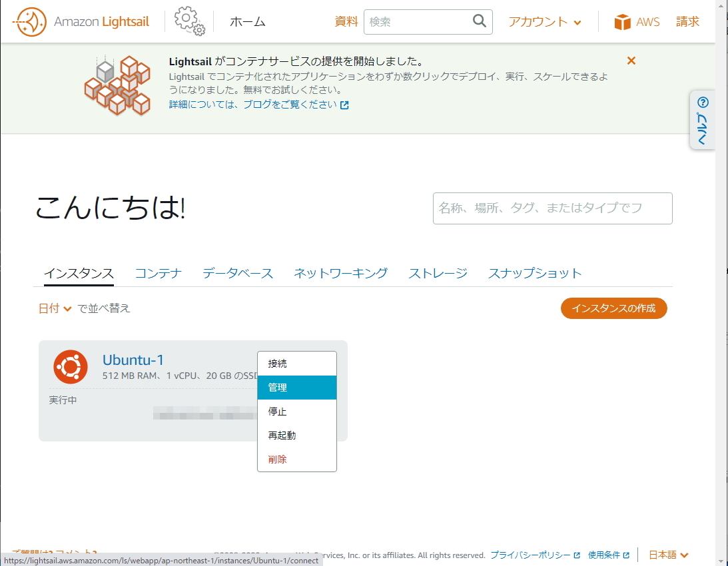Select the インスタンス tab

coord(79,273)
